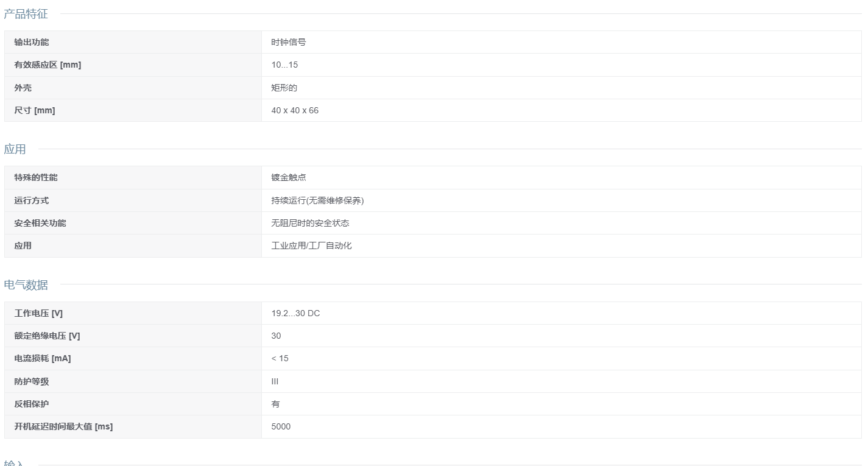Select the value 5000
Viewport: 868px width, 466px height.
pos(281,426)
